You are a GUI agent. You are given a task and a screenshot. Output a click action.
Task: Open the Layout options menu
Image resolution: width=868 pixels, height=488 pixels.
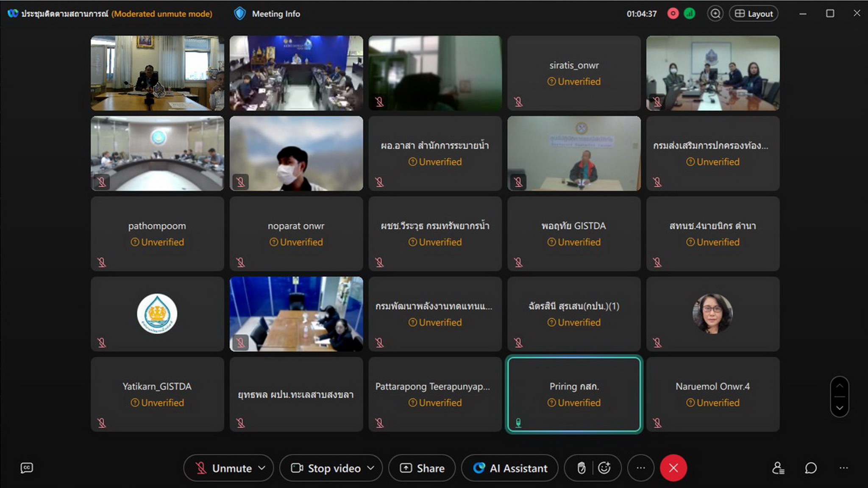pyautogui.click(x=754, y=14)
